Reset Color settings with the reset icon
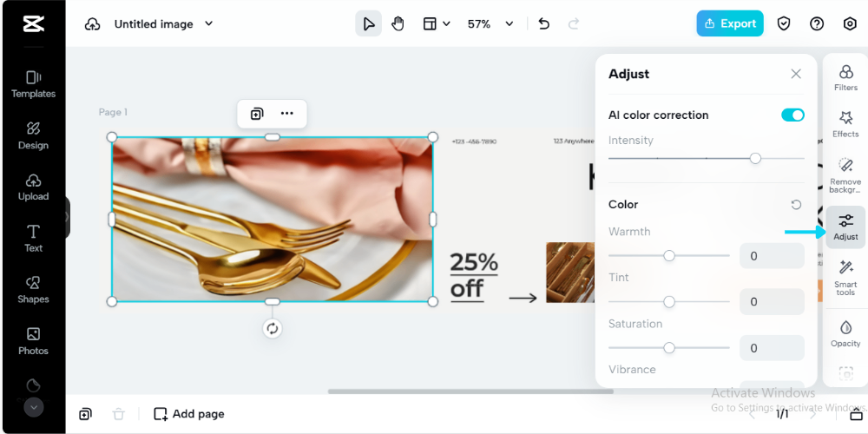 pos(796,205)
